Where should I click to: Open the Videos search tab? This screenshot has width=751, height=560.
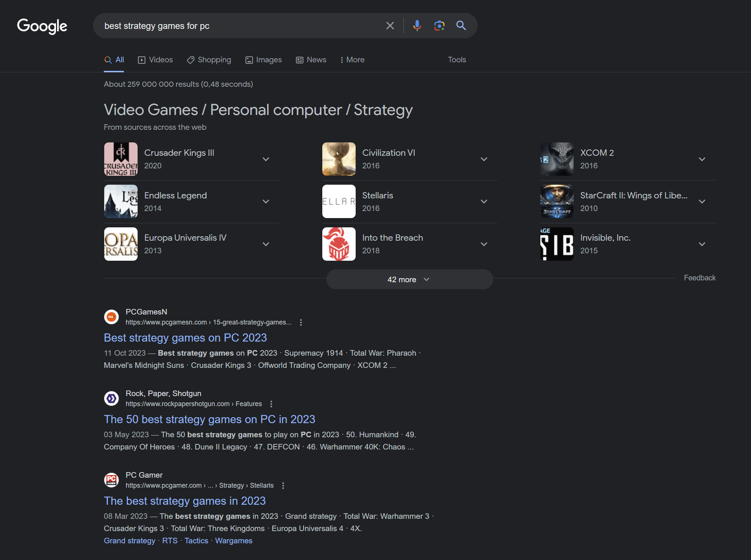pyautogui.click(x=155, y=59)
